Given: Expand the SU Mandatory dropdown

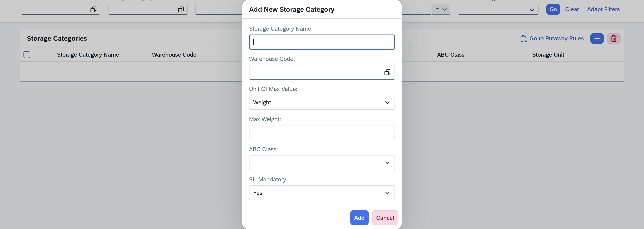Looking at the screenshot, I should [x=387, y=193].
